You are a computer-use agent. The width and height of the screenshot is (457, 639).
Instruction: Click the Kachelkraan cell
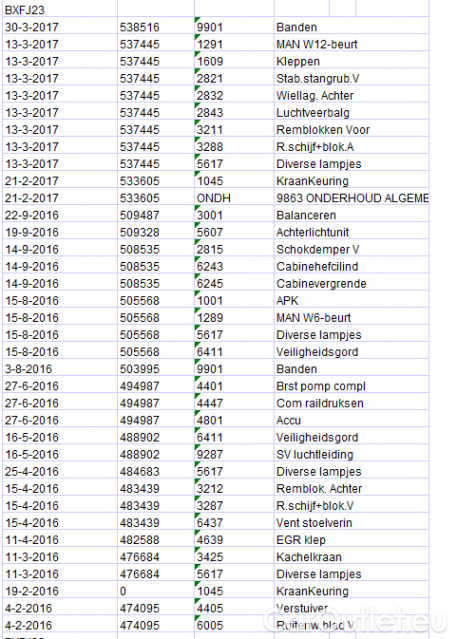point(352,557)
